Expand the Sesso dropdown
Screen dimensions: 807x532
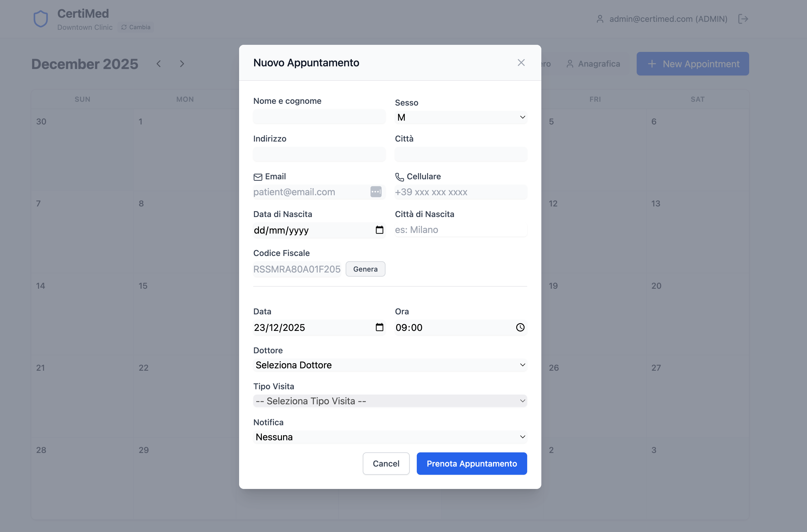pos(460,117)
